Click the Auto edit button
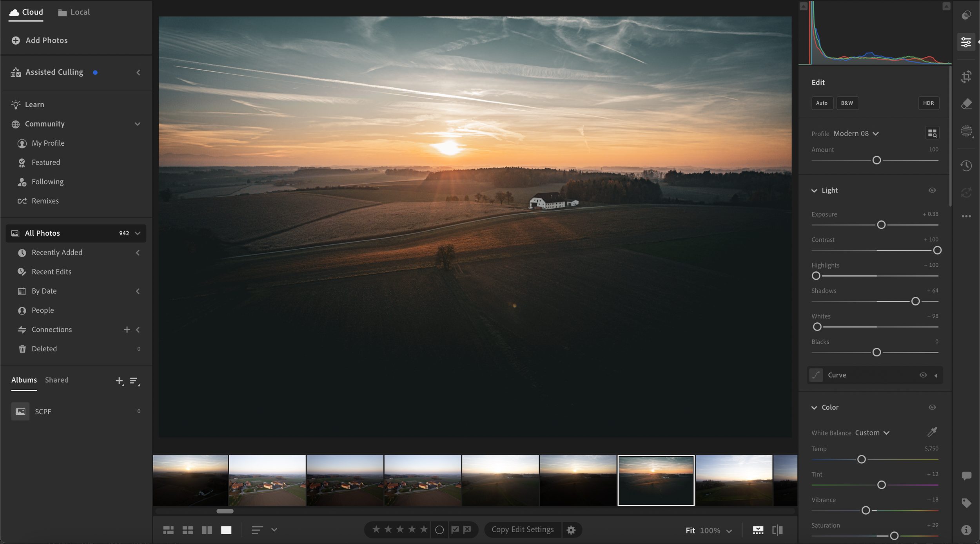 [822, 103]
